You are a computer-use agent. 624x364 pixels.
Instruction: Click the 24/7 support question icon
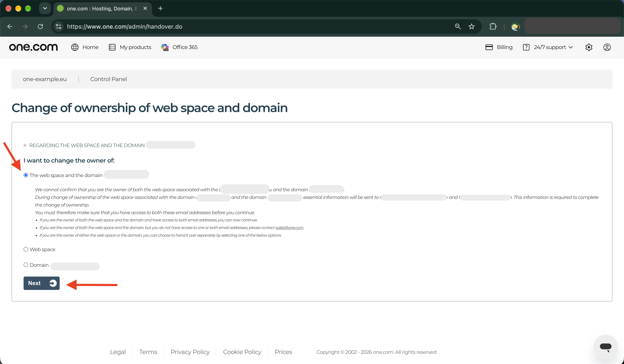click(526, 47)
